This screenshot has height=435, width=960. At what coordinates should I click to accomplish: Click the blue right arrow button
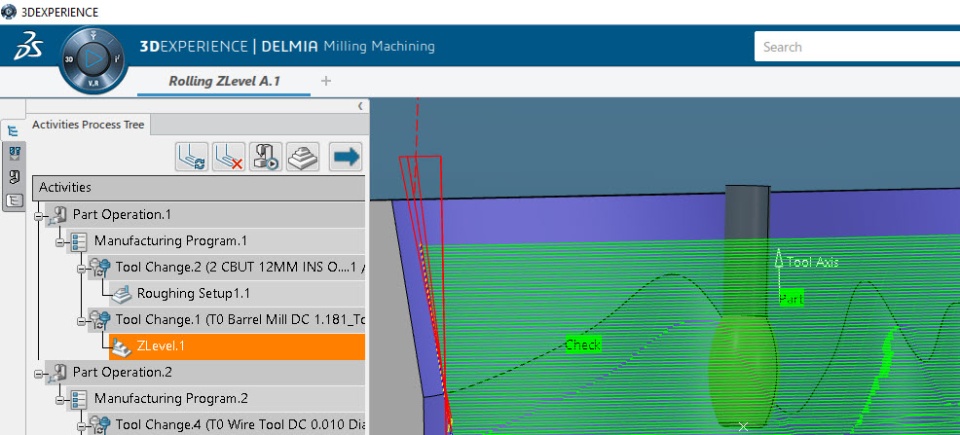[346, 156]
